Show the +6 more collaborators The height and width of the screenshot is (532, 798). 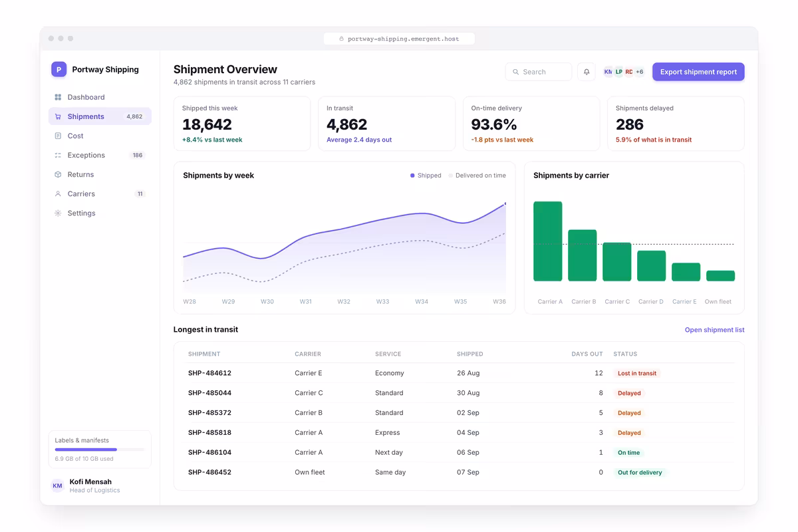coord(639,72)
